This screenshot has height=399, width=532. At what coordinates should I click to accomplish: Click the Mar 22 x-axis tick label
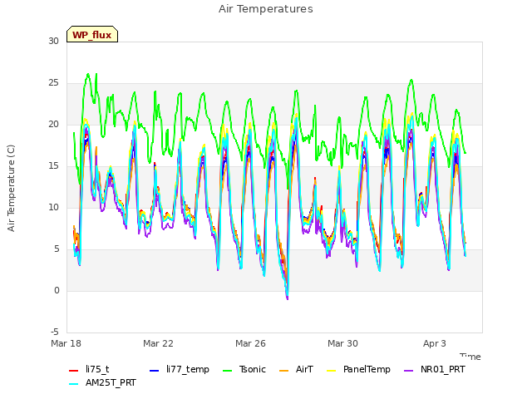tap(158, 343)
